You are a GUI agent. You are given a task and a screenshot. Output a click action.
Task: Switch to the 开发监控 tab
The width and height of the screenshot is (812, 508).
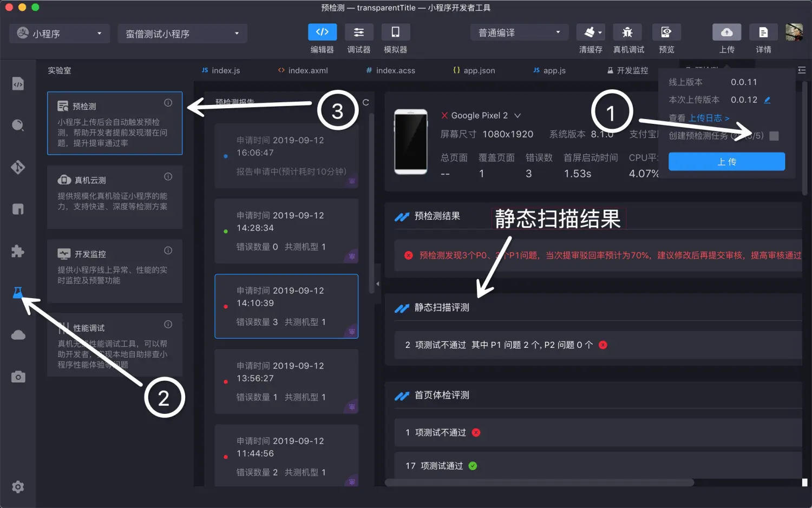[627, 70]
